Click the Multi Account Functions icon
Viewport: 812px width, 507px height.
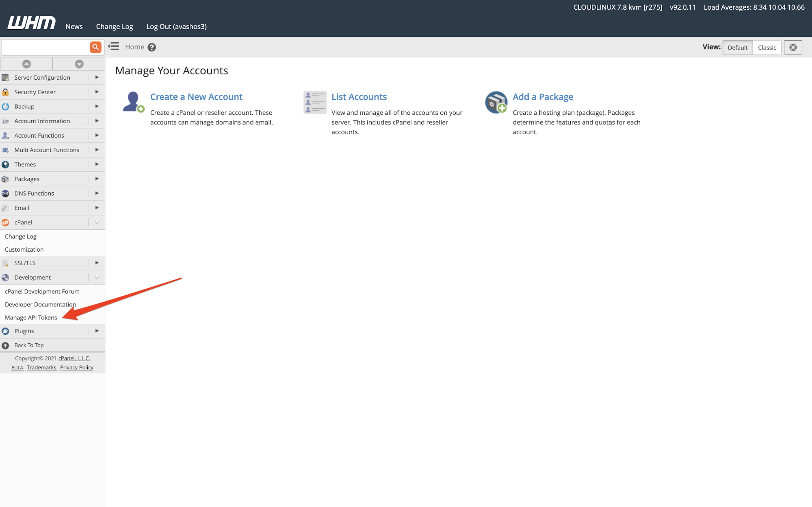(x=5, y=150)
